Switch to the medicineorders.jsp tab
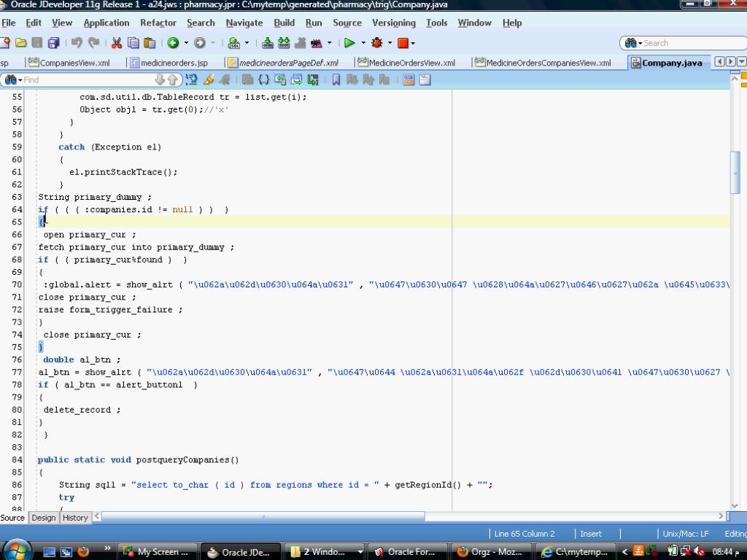 [169, 63]
